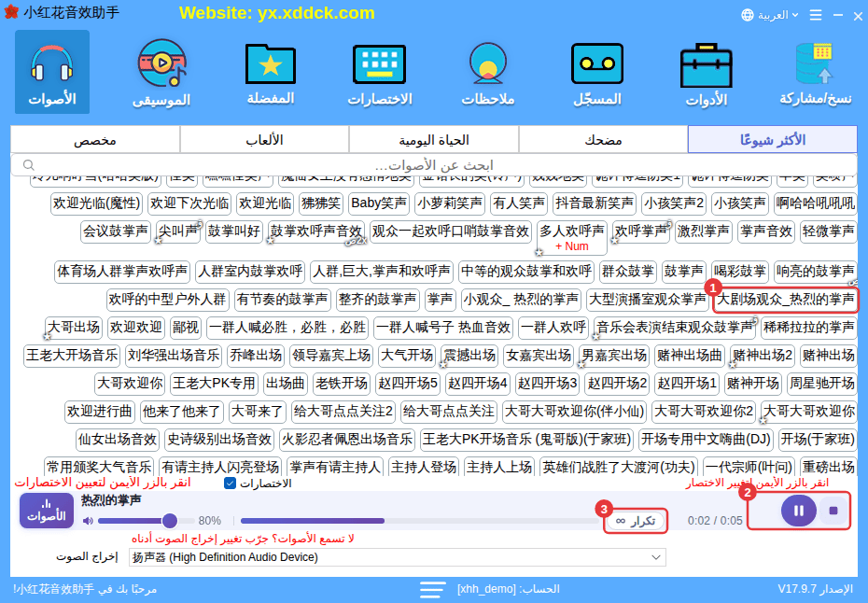Play the 轻微掌声 sound

[828, 231]
